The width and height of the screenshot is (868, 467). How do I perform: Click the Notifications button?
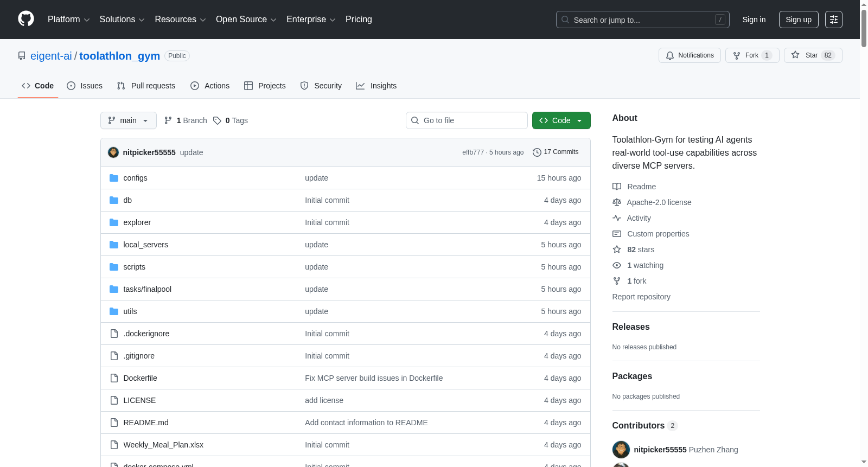pos(690,55)
